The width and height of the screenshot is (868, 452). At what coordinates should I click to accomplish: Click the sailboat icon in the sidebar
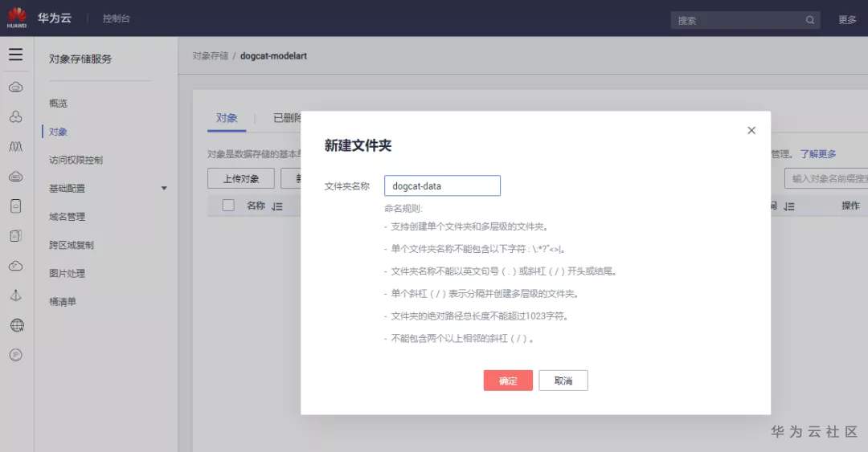(16, 295)
